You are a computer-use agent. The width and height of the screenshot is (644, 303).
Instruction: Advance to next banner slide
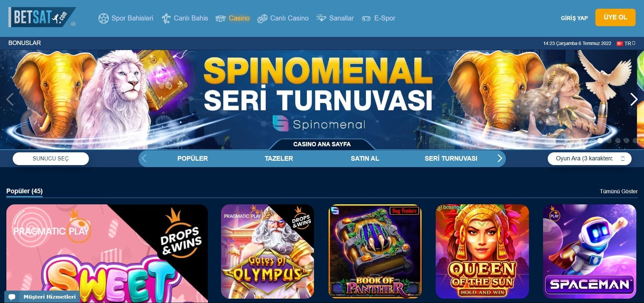click(x=634, y=99)
